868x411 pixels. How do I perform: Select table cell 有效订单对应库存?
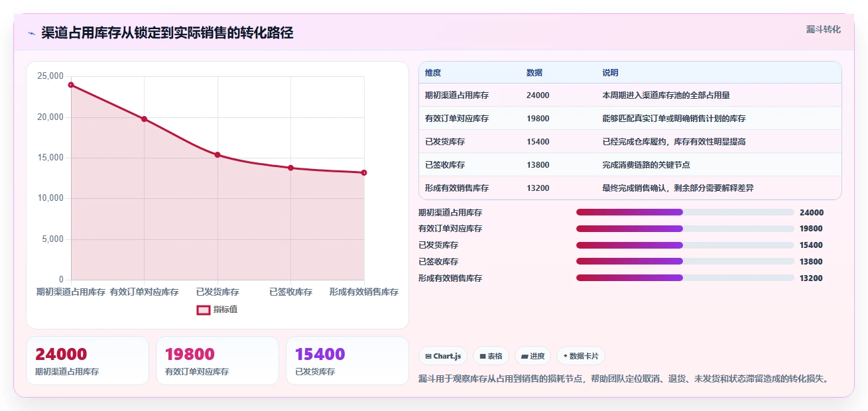click(x=457, y=119)
